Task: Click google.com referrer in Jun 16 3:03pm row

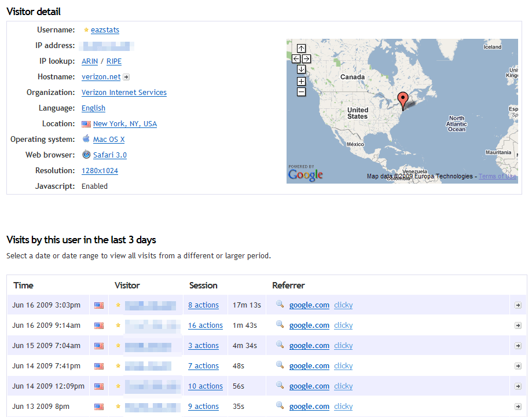Action: click(310, 305)
